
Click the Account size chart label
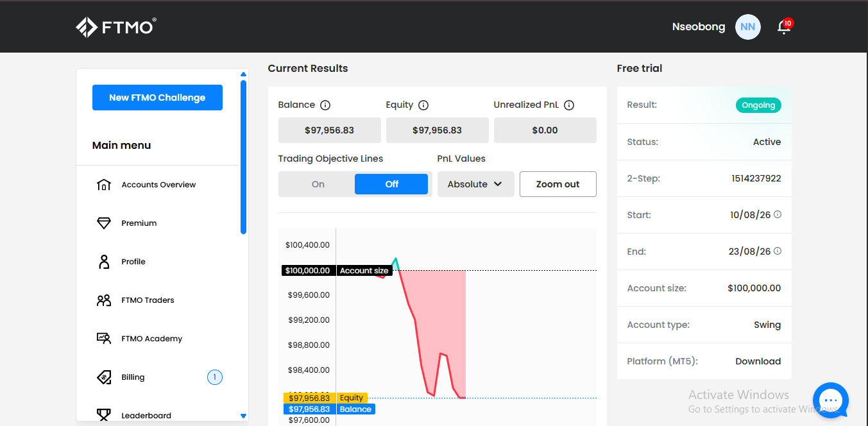point(364,271)
